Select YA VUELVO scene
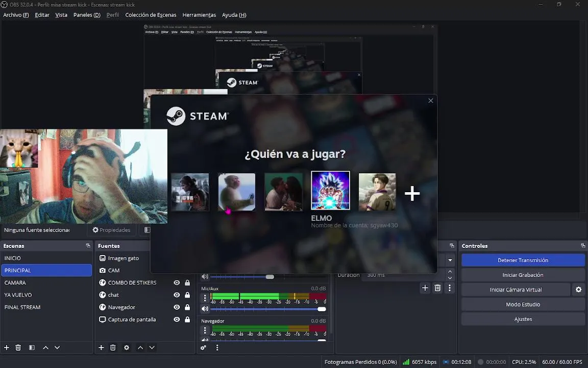Screen dimensions: 588x368 (46, 295)
